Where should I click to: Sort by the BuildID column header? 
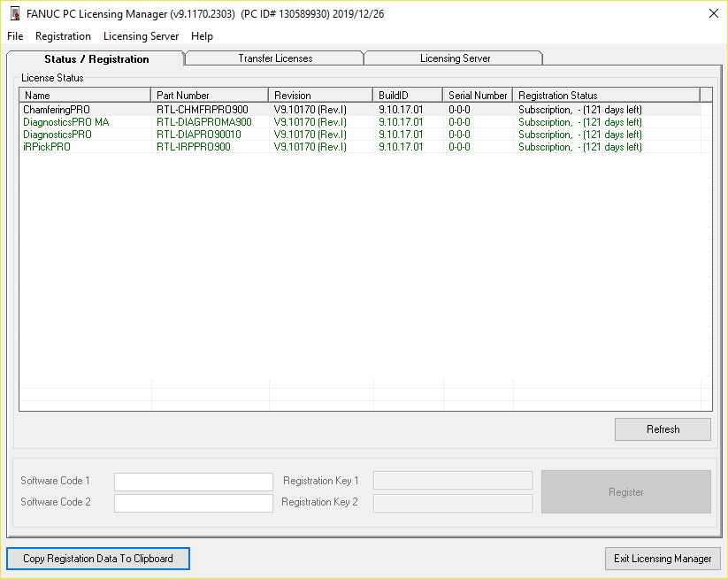[408, 96]
